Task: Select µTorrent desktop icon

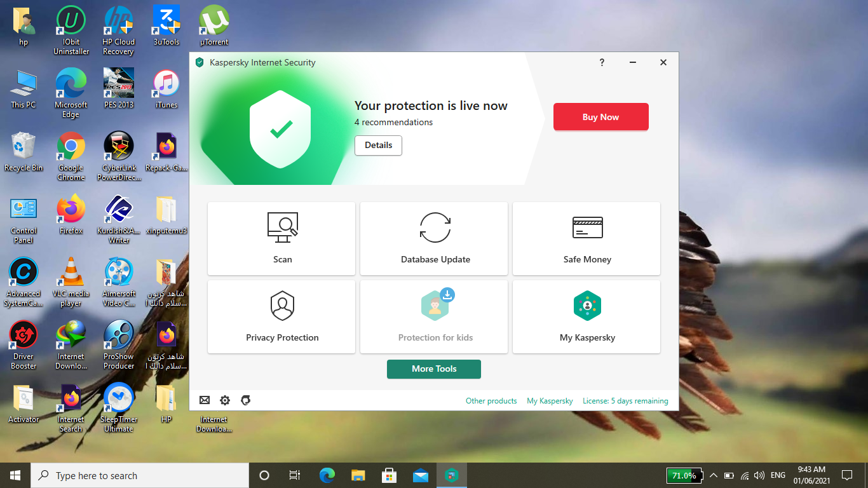Action: (214, 26)
